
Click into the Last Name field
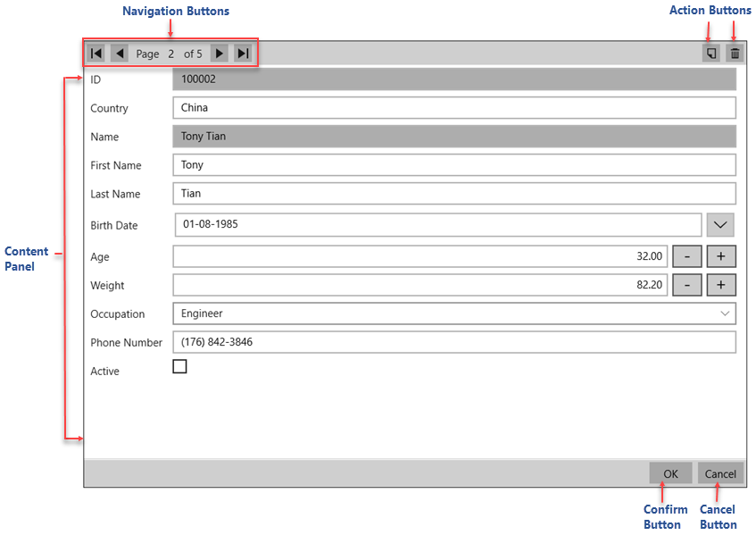pyautogui.click(x=453, y=194)
